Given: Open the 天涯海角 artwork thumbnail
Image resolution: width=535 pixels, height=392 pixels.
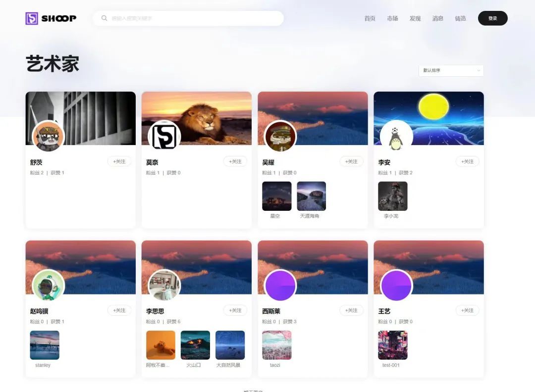Looking at the screenshot, I should point(312,196).
